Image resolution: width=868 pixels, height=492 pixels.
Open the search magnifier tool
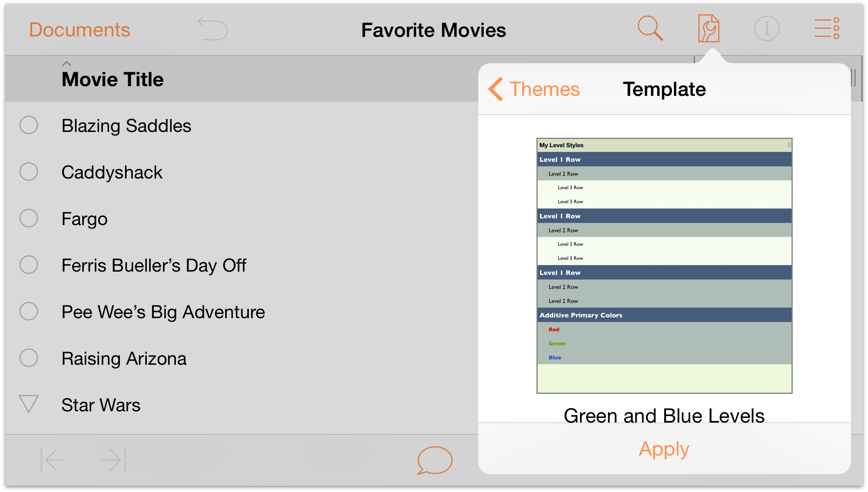click(x=650, y=28)
